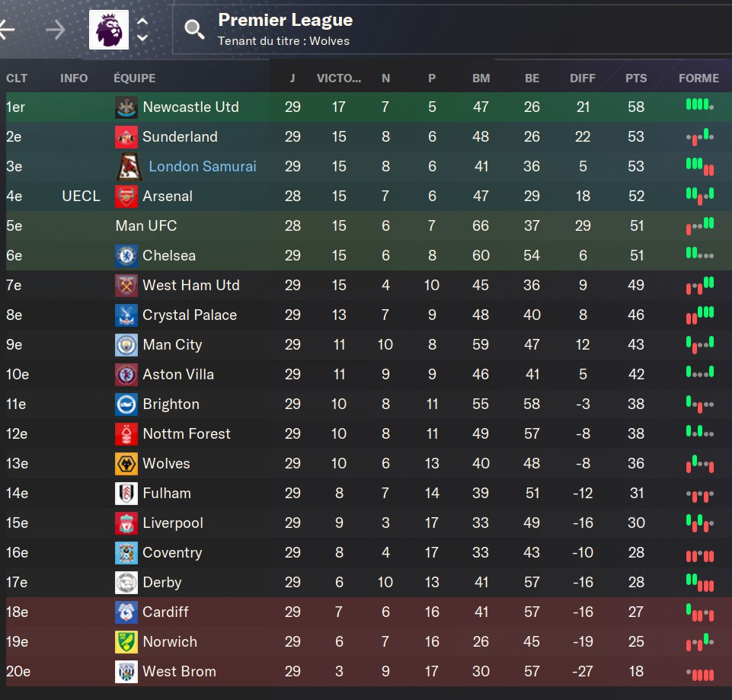Viewport: 732px width, 700px height.
Task: Click the Norwich club badge
Action: click(126, 641)
